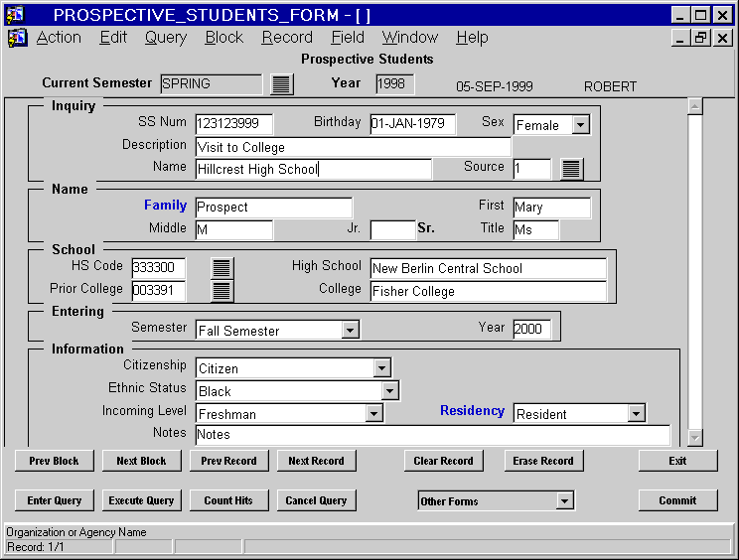Image resolution: width=739 pixels, height=560 pixels.
Task: Open the Source list-of-values icon
Action: pos(571,169)
